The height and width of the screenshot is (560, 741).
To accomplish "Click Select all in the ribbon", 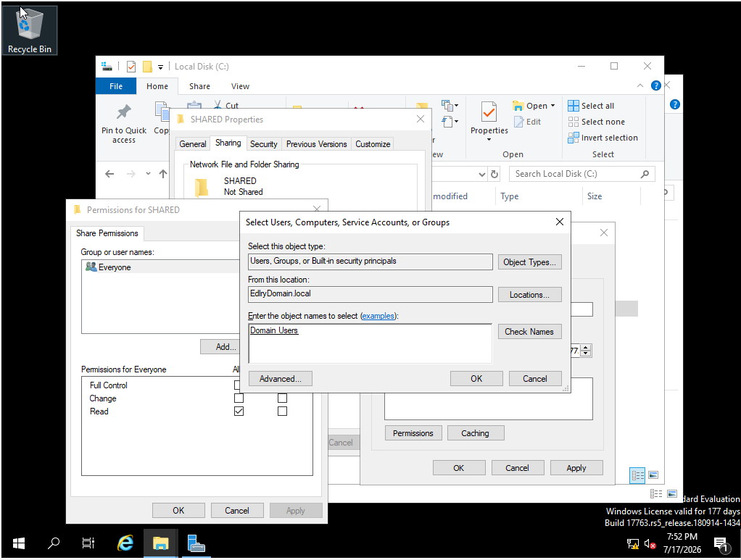I will [591, 106].
